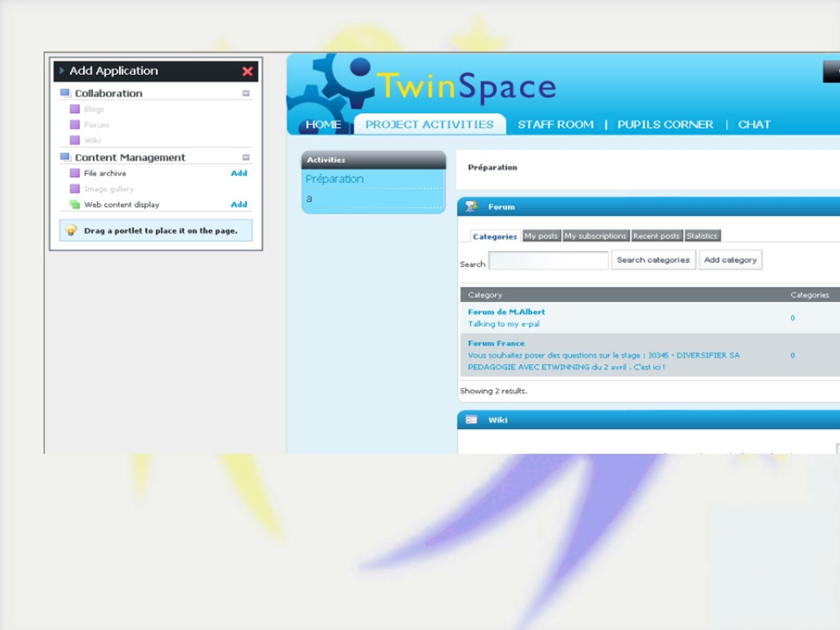The width and height of the screenshot is (840, 630).
Task: Click the category count for Forum de M.Albert
Action: pyautogui.click(x=792, y=318)
